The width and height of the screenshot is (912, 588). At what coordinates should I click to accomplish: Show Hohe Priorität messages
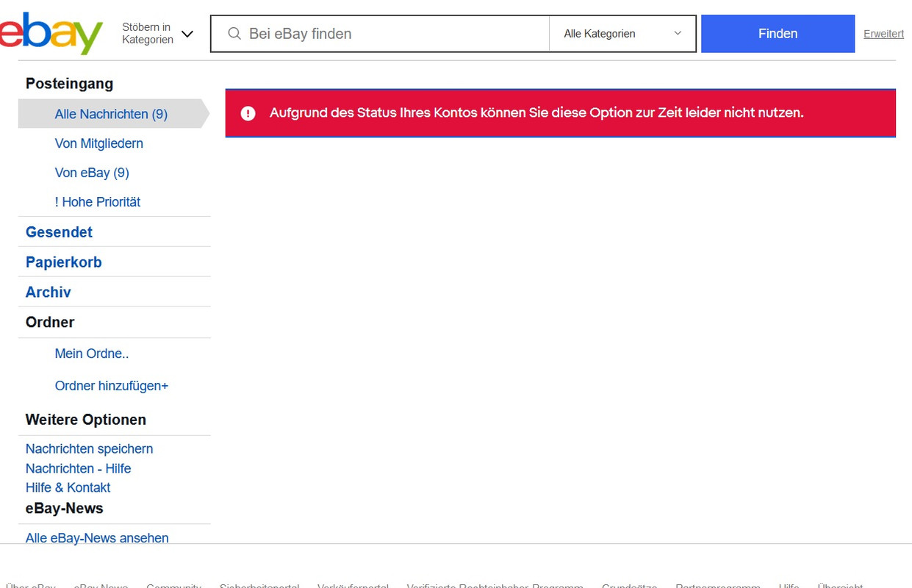[97, 201]
